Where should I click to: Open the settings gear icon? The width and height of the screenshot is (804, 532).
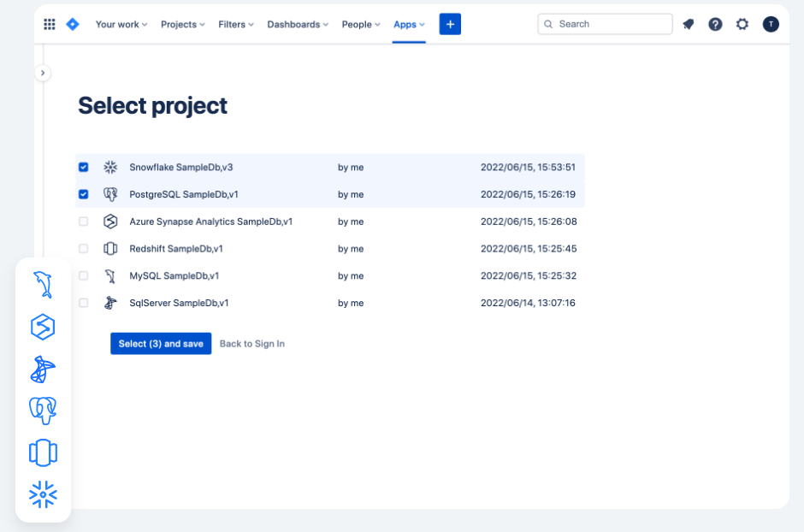(x=742, y=25)
